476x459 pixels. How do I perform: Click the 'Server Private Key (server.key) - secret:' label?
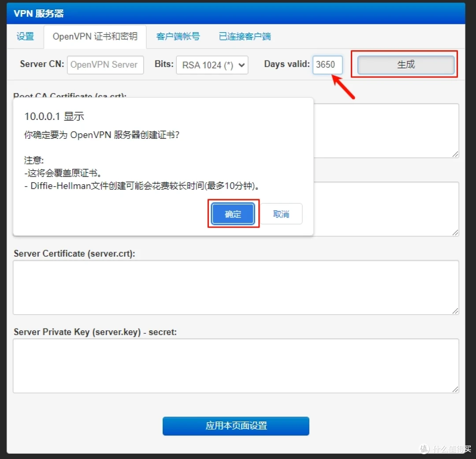(x=95, y=332)
